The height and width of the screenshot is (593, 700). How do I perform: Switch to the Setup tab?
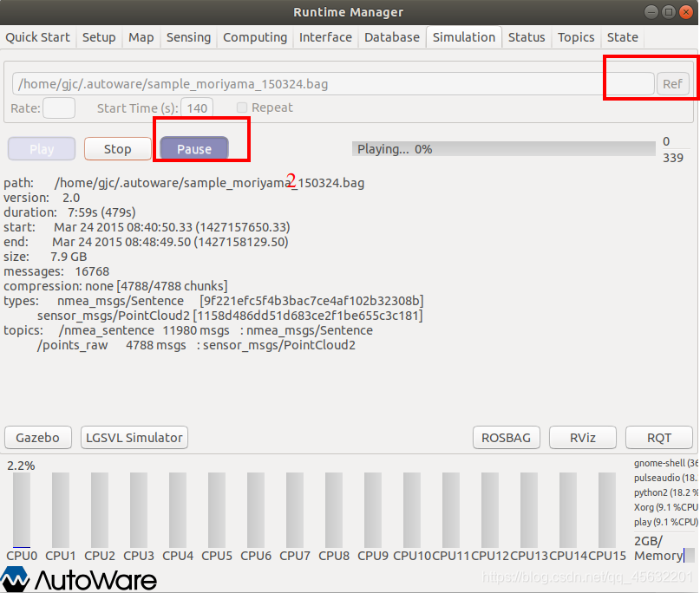point(99,37)
